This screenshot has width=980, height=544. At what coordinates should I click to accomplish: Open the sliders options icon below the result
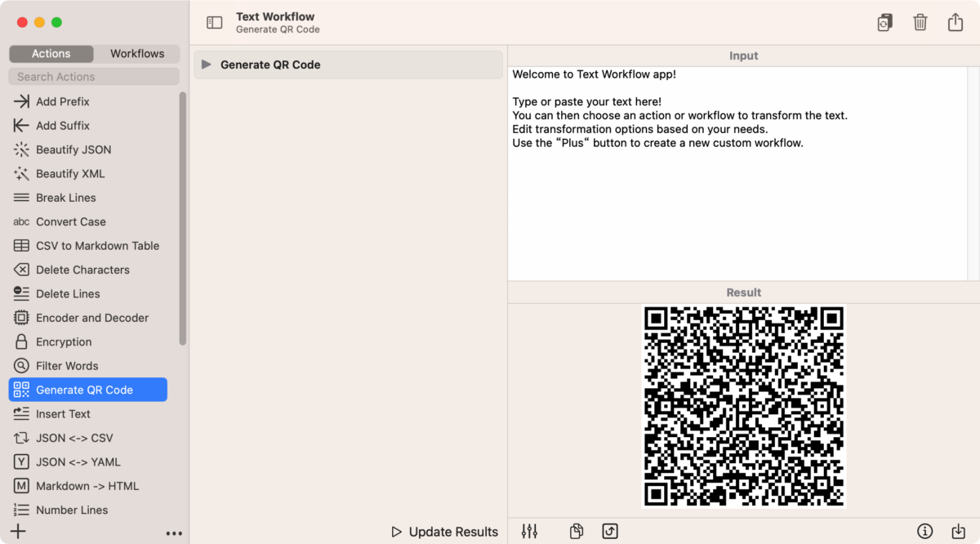tap(529, 531)
